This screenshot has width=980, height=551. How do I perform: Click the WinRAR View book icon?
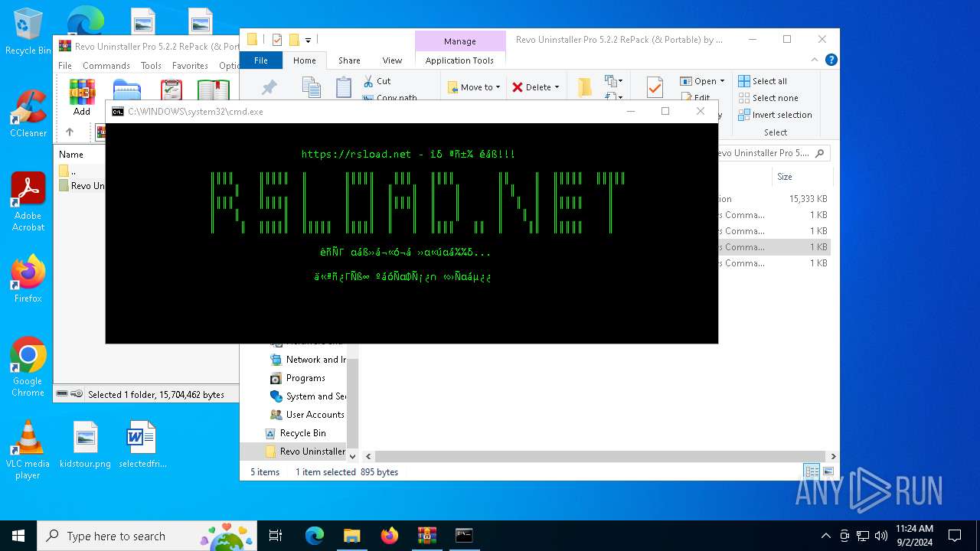214,90
